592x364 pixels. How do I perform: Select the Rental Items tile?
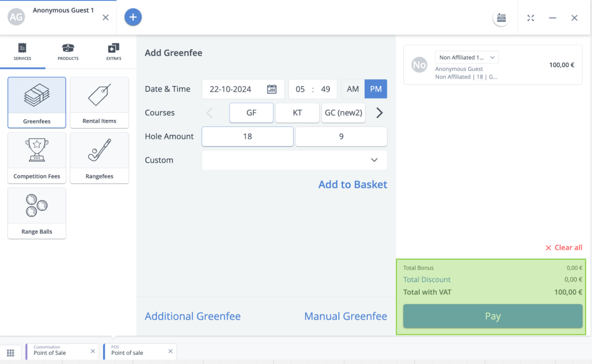click(99, 102)
